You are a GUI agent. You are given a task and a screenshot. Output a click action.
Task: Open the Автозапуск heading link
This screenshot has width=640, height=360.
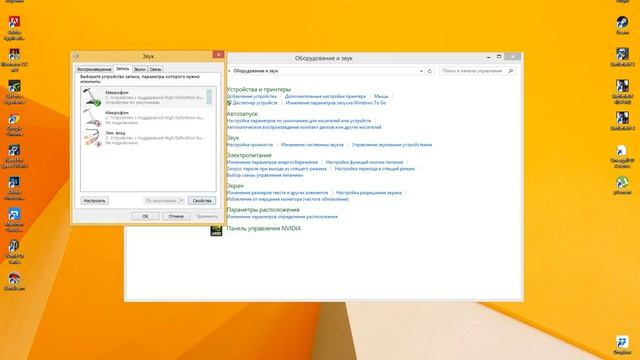point(242,114)
